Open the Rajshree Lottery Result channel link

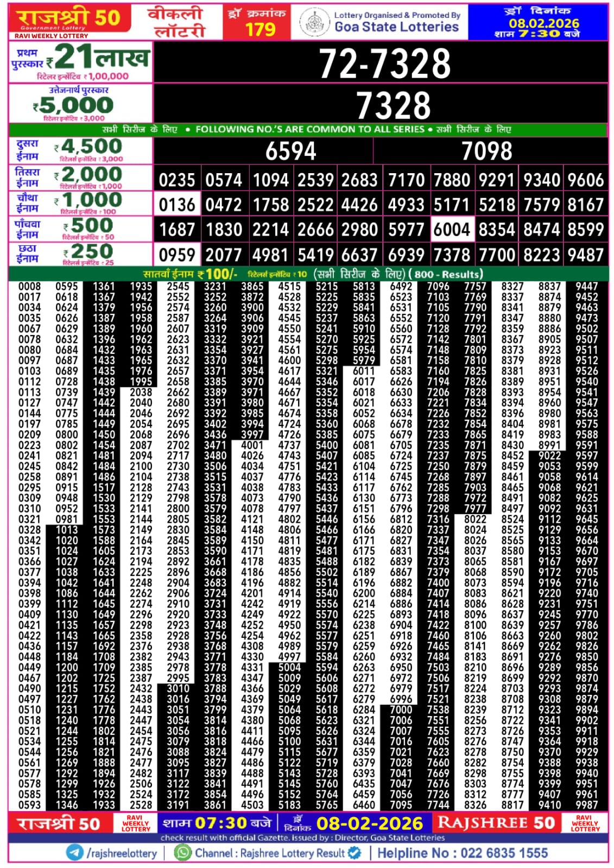(270, 853)
